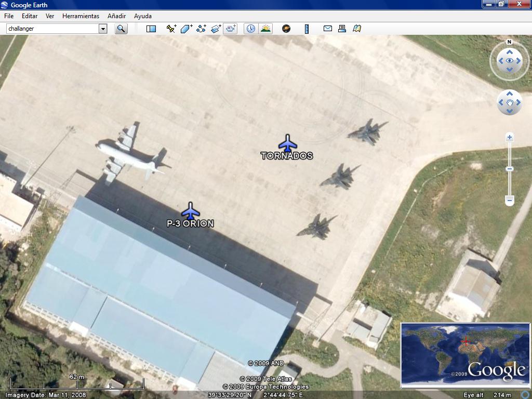The height and width of the screenshot is (399, 532).
Task: Click the zoom slider handle
Action: tap(510, 169)
